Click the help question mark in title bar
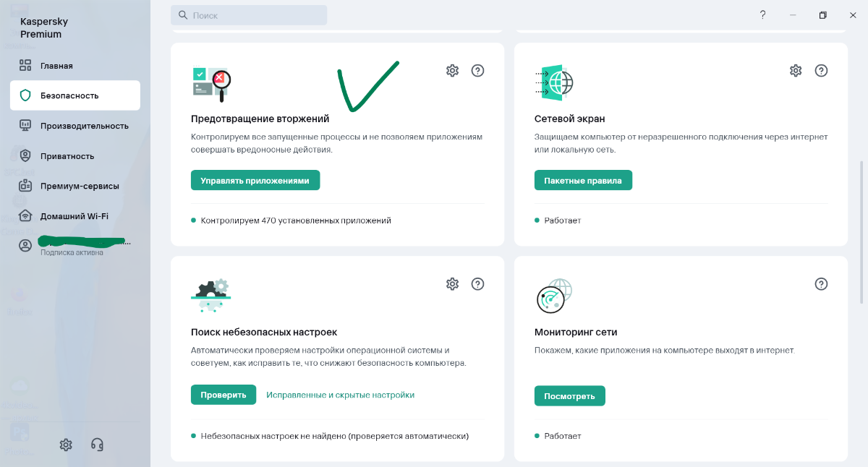This screenshot has height=467, width=868. coord(762,14)
